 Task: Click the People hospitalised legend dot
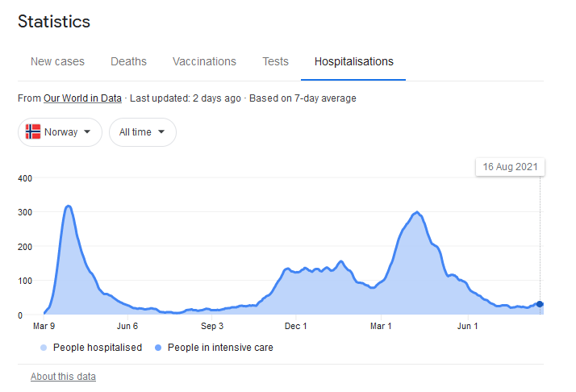coord(43,348)
